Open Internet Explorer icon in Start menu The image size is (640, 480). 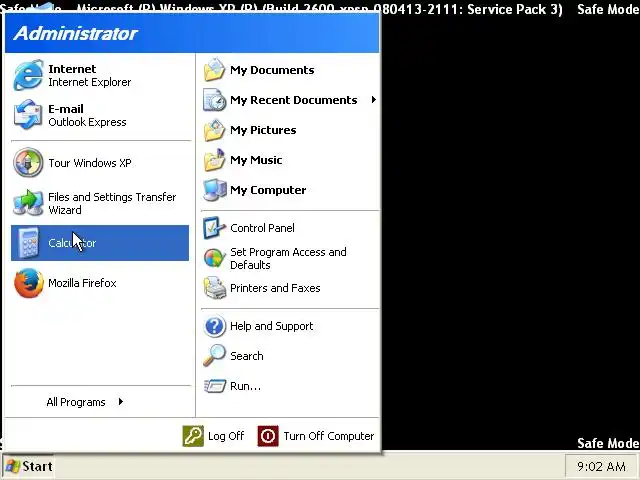tap(28, 75)
